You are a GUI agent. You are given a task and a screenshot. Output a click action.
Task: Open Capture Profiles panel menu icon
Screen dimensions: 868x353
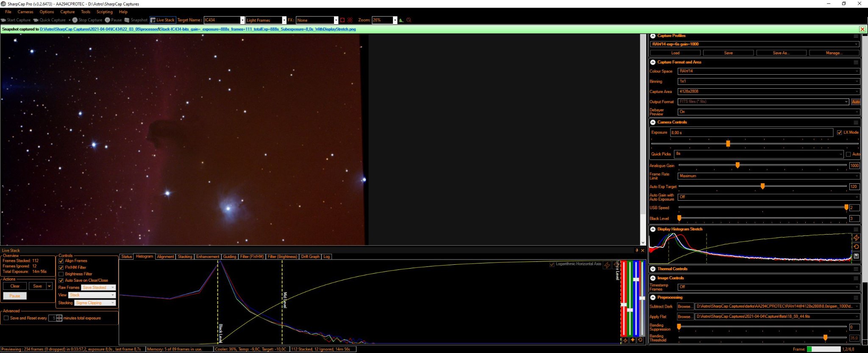856,36
